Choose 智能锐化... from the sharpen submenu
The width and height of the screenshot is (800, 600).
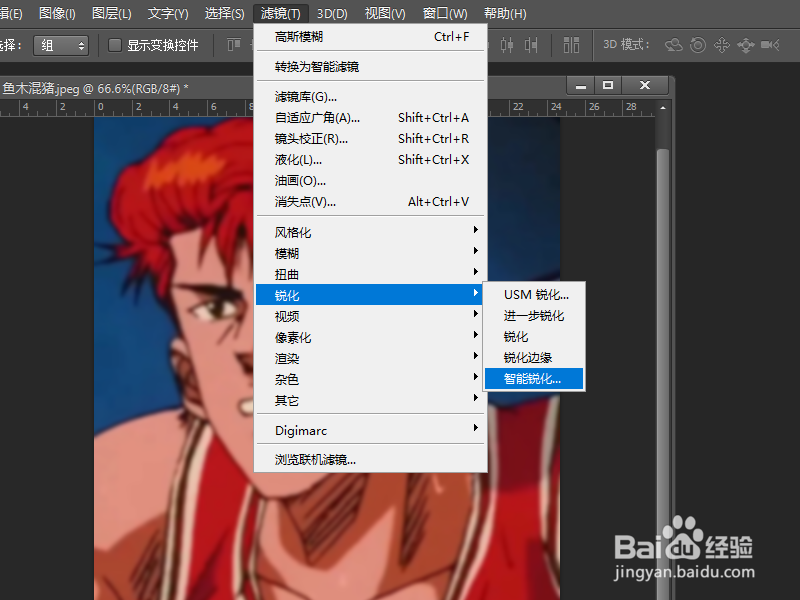click(534, 379)
